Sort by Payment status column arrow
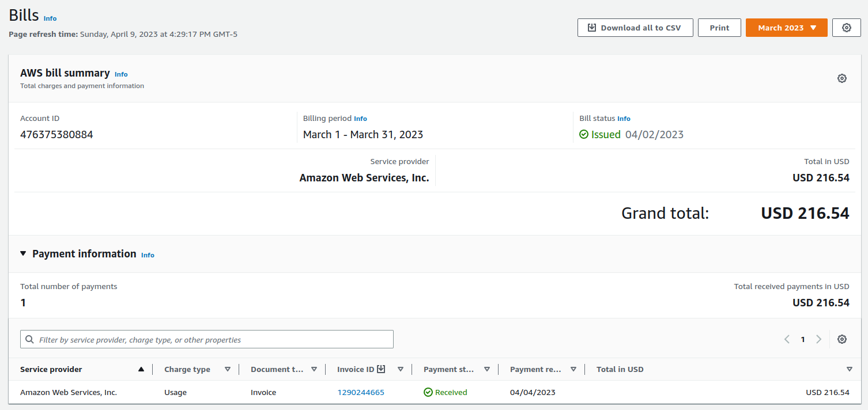Viewport: 868px width, 410px height. (487, 370)
